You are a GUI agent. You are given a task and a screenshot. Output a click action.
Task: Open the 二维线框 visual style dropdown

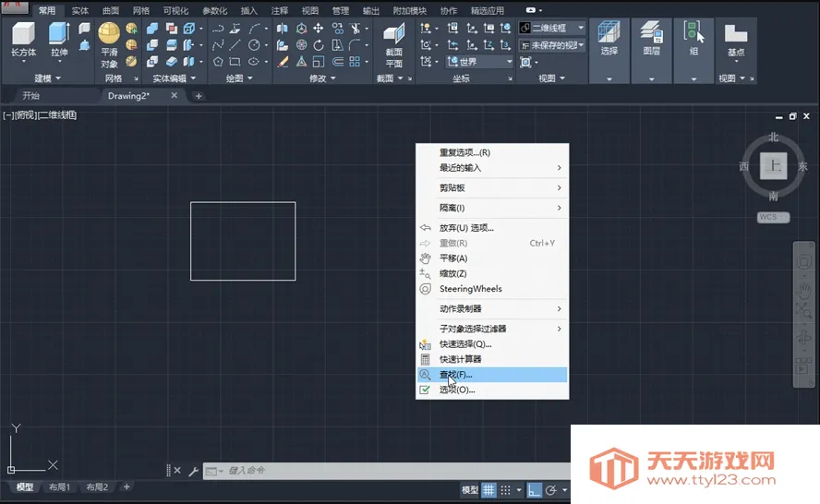click(551, 28)
